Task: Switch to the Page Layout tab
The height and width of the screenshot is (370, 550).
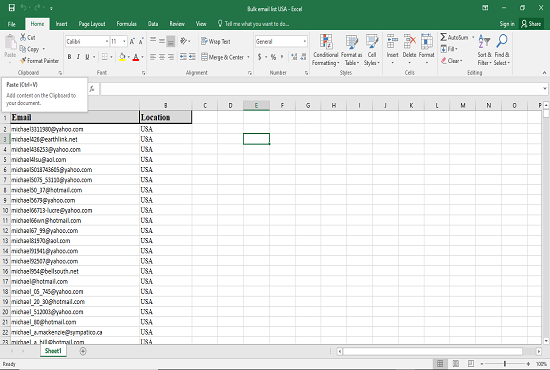Action: pyautogui.click(x=92, y=24)
